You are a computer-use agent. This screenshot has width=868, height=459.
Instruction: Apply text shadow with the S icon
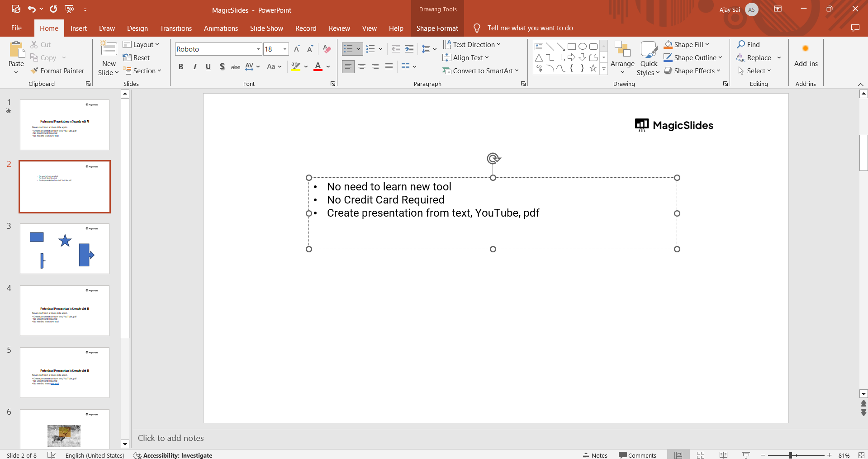222,67
